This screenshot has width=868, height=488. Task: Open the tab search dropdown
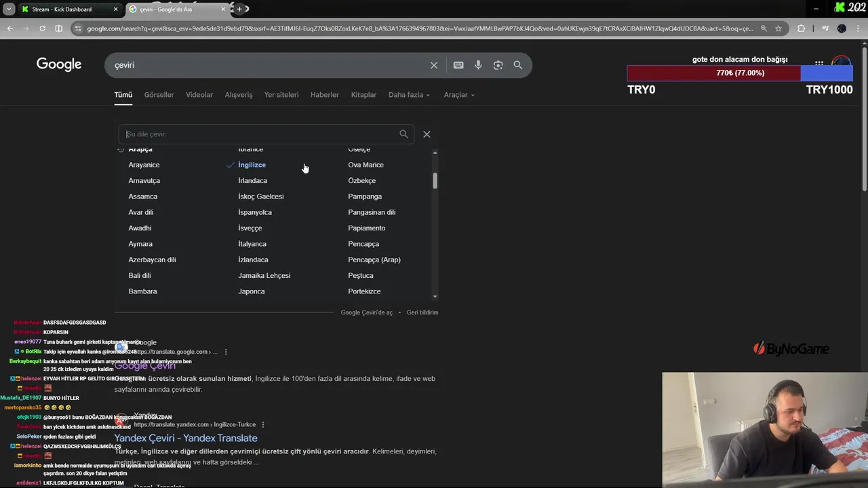(8, 9)
